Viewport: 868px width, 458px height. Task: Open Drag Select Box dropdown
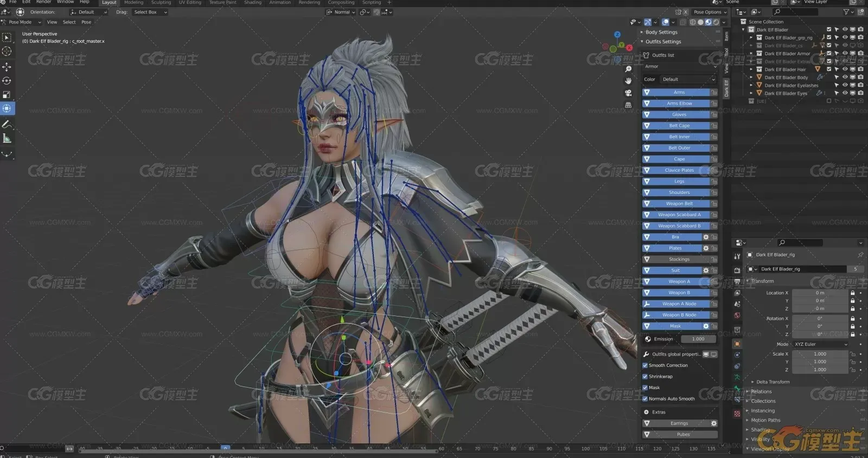tap(150, 12)
